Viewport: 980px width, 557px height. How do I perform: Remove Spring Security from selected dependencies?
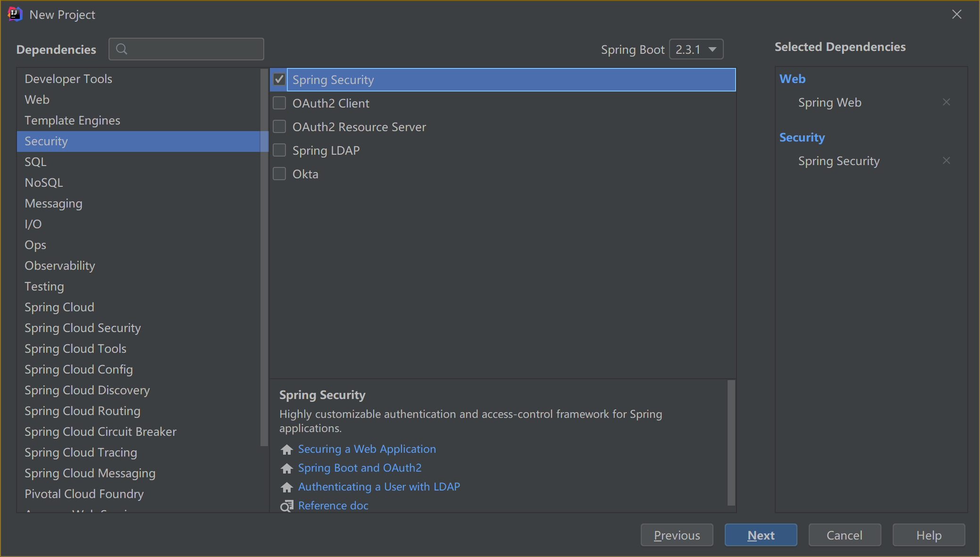tap(946, 161)
